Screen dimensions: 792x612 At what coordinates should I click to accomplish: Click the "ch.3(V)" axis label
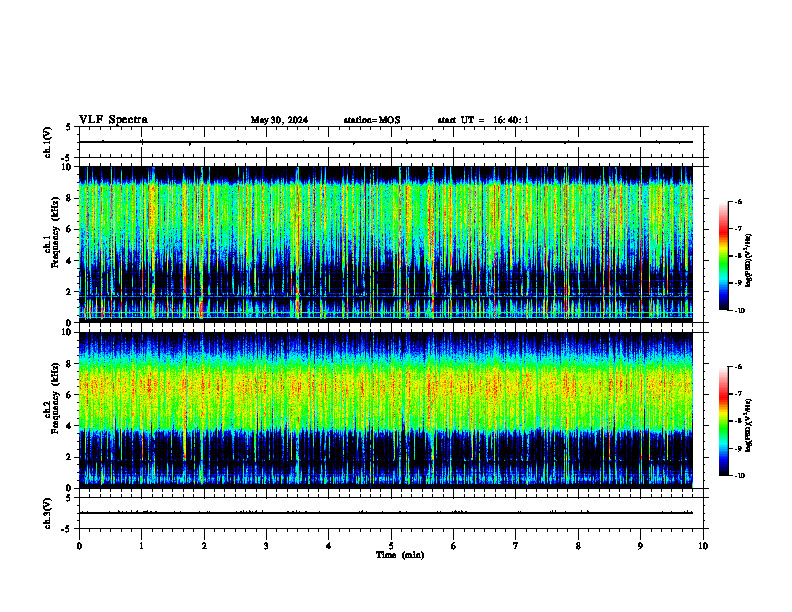tap(47, 513)
